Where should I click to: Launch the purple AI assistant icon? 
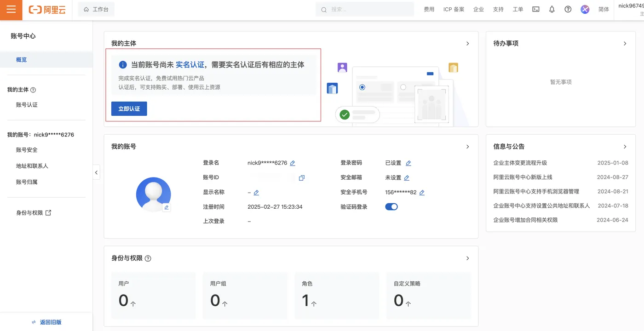[x=585, y=9]
